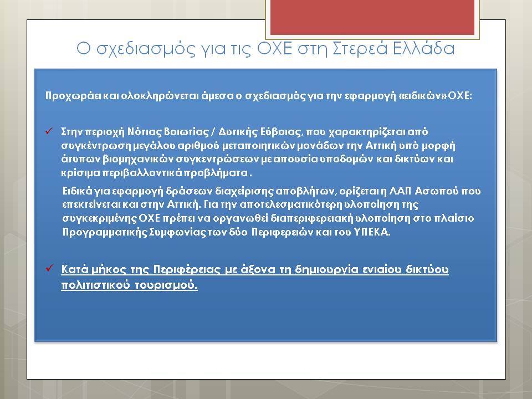Click the intro line starting 'Προχωράει και ολοκληρώνεται άμεσα'

(259, 96)
